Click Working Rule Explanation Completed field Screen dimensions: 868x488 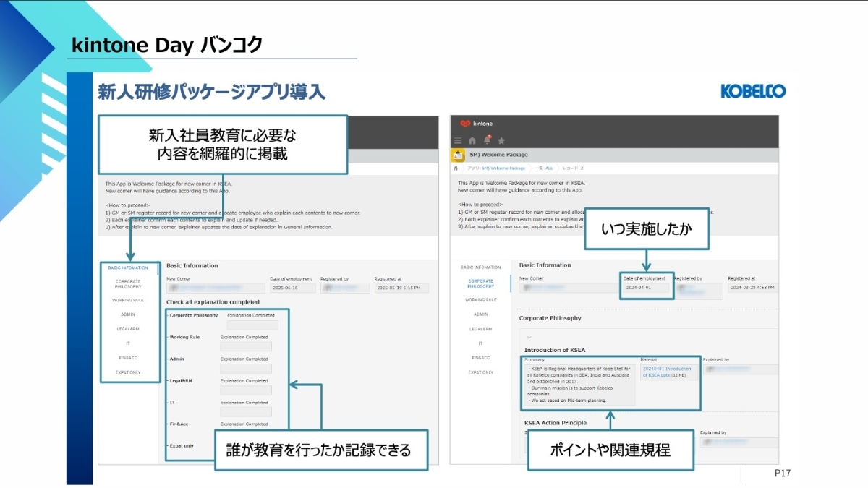tap(246, 347)
